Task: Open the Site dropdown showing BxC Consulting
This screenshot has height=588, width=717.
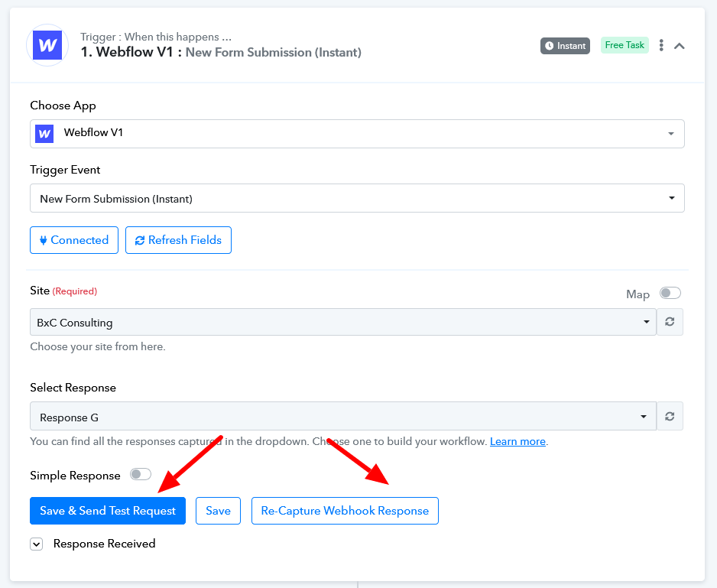Action: 343,322
